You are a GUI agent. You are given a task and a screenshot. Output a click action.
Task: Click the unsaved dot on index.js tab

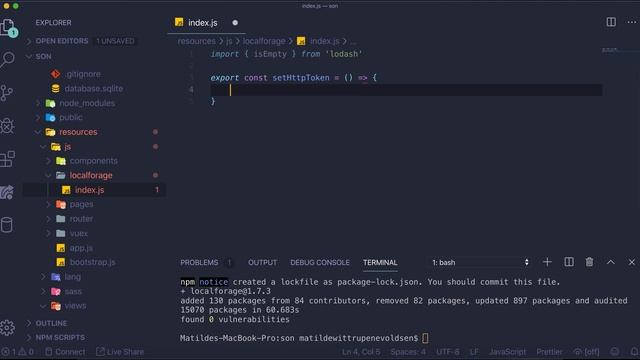[235, 23]
